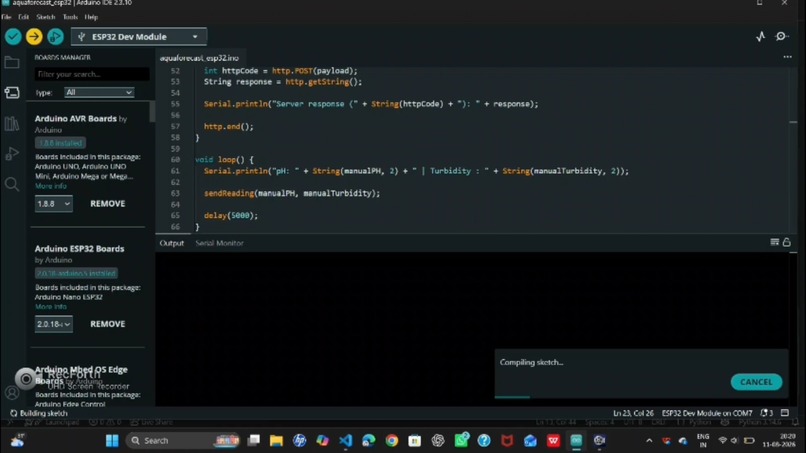Click the delay(5000) code line
Viewport: 806px width, 453px height.
pos(231,215)
